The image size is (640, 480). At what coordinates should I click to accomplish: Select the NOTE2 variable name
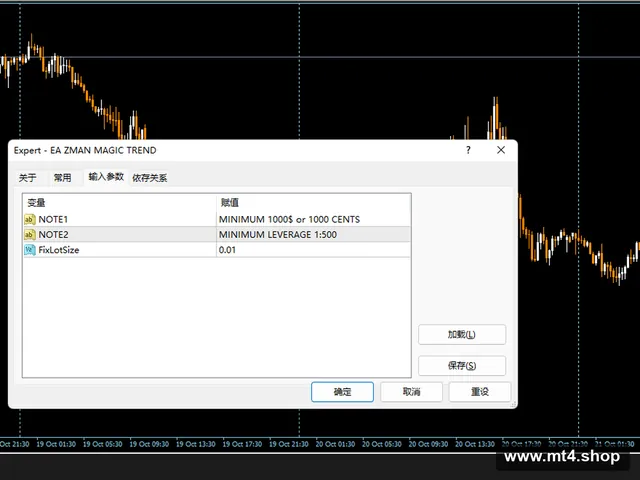(53, 235)
